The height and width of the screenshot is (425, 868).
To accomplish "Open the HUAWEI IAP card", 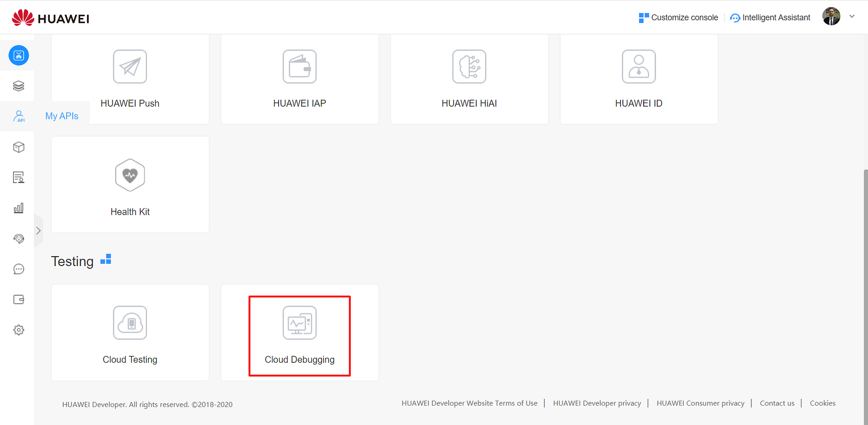I will pyautogui.click(x=300, y=79).
